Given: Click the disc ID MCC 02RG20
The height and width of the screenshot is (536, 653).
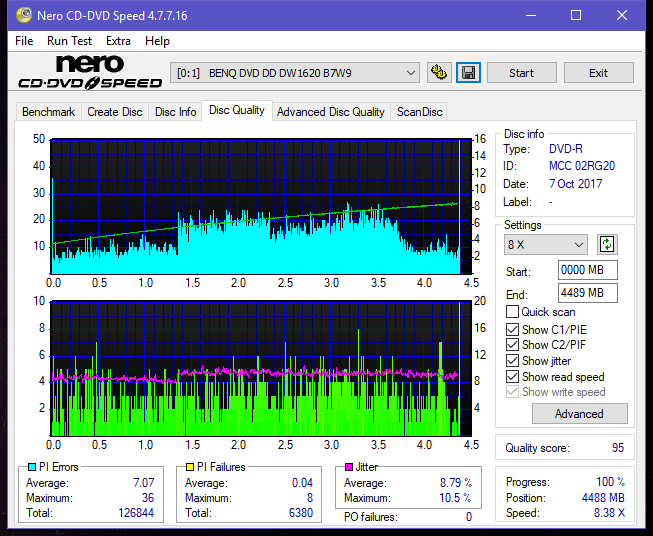Looking at the screenshot, I should coord(582,166).
